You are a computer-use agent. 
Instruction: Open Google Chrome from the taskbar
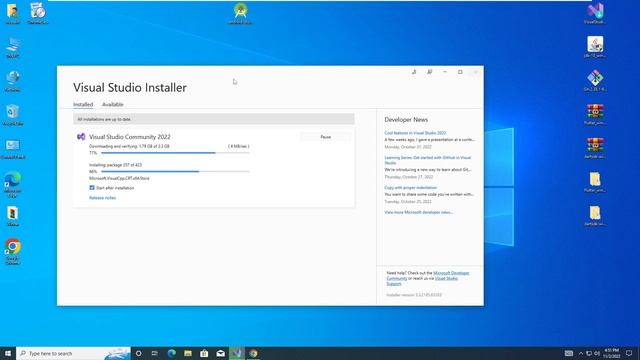point(253,353)
